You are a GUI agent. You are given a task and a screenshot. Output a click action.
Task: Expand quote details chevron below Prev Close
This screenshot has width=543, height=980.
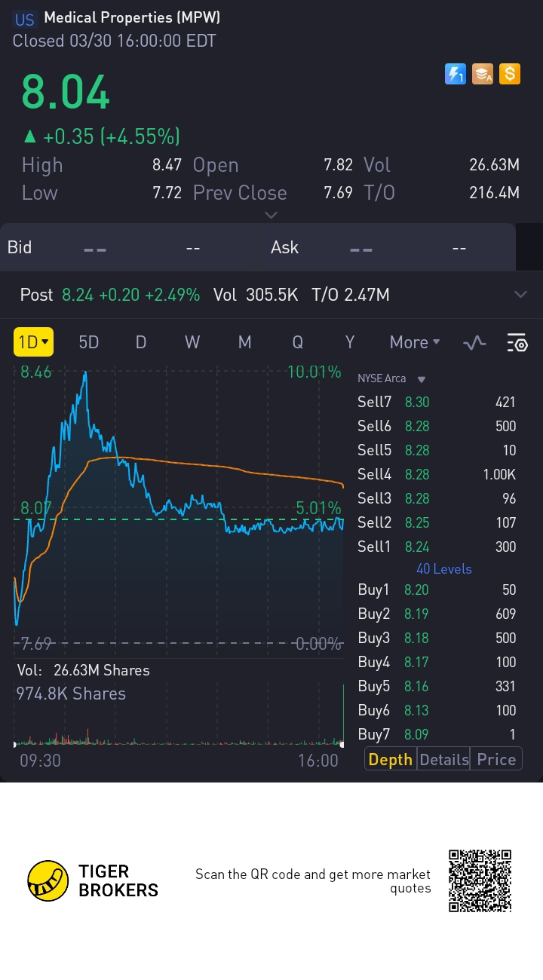coord(271,216)
